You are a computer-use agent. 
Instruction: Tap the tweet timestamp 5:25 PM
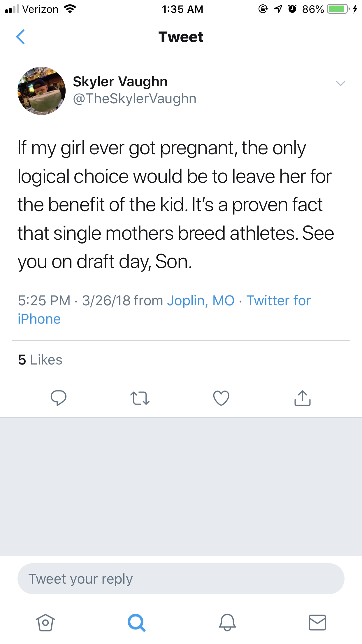pyautogui.click(x=44, y=300)
